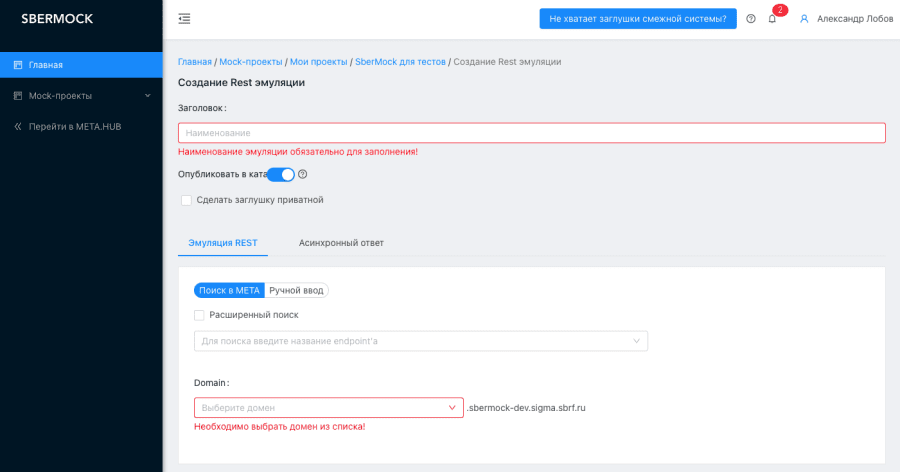This screenshot has height=472, width=900.
Task: Click error Наименование эмуляции обязательно для заполнения
Action: 298,152
